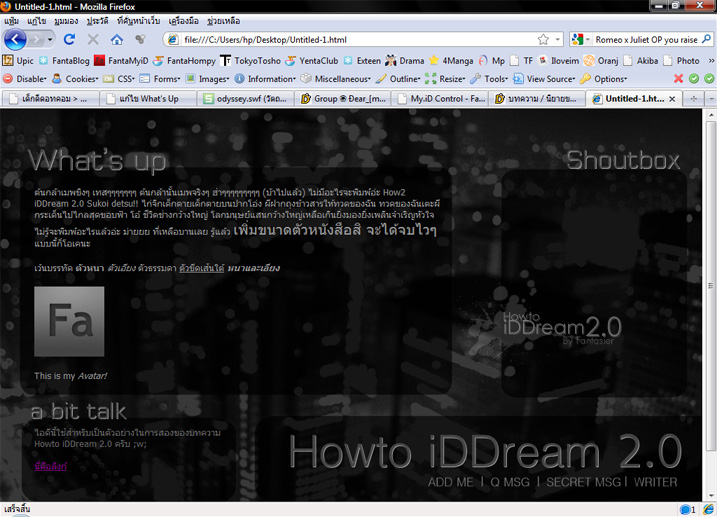This screenshot has height=517, width=717.
Task: Open the 4Manga bookmark
Action: (x=451, y=61)
